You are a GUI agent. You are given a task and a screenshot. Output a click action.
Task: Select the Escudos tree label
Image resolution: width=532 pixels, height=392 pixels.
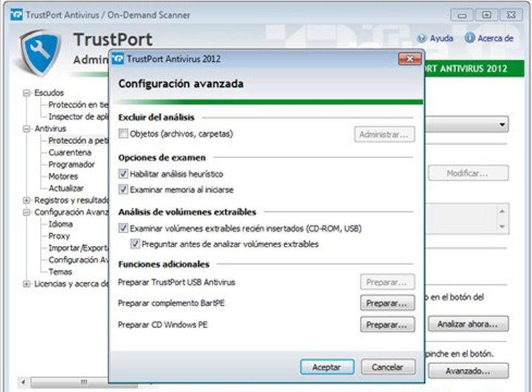pyautogui.click(x=49, y=93)
